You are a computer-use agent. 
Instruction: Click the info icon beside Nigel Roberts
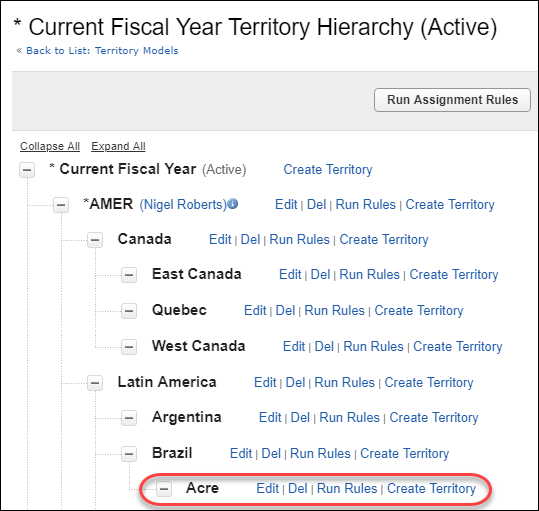point(233,204)
